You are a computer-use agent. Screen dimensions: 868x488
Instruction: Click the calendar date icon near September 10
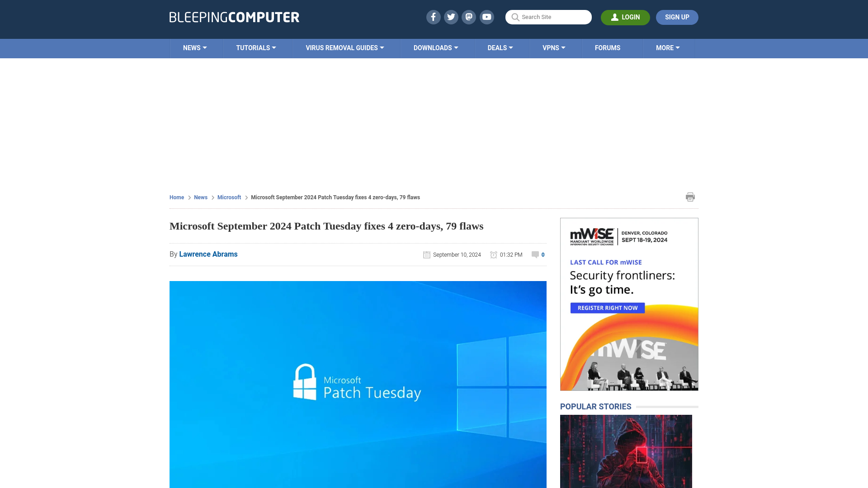pyautogui.click(x=427, y=254)
